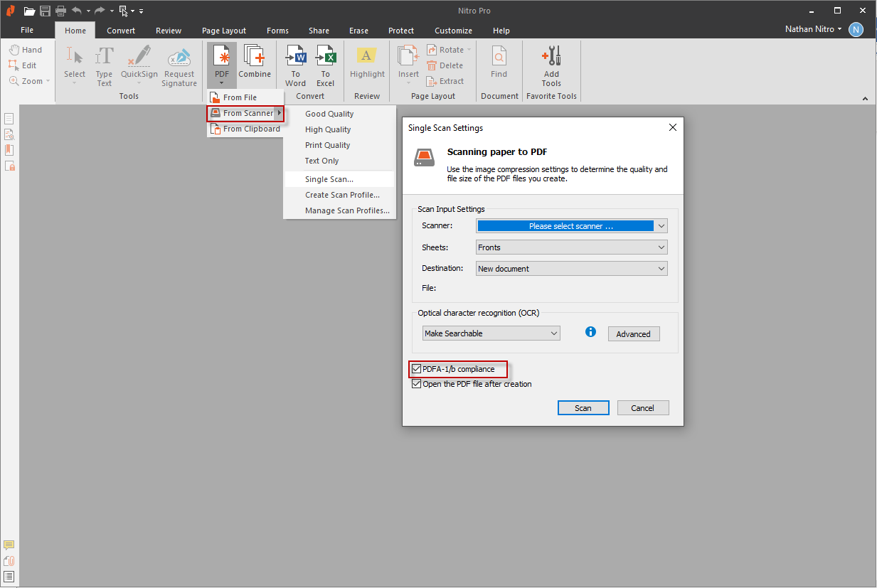Click the blue OCR info icon
Viewport: 877px width, 588px height.
pyautogui.click(x=590, y=332)
